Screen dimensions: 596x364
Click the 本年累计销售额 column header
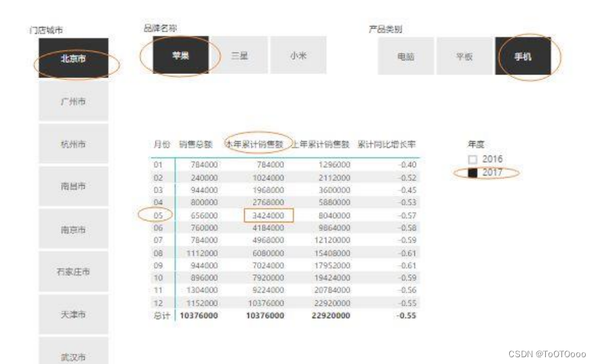click(255, 144)
